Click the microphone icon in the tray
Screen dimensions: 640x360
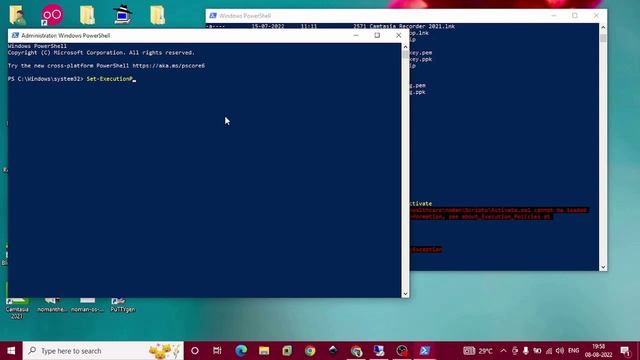tap(526, 351)
